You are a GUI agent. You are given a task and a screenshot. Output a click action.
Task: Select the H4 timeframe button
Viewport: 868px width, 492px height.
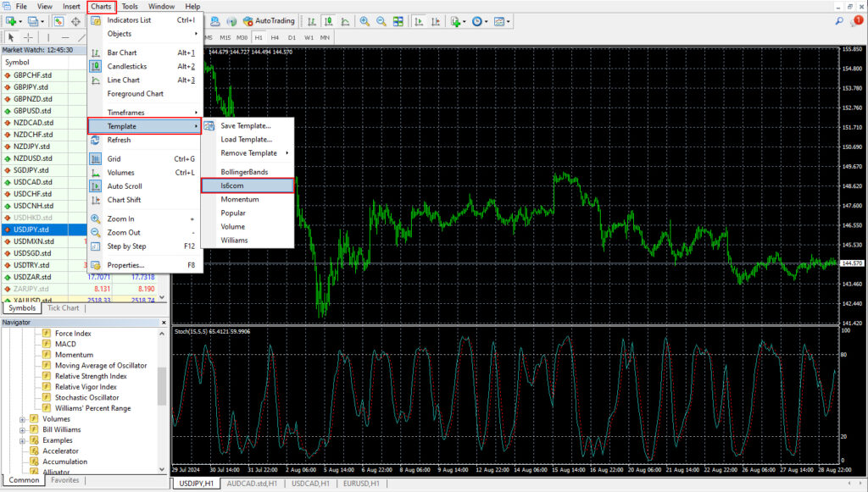coord(275,37)
